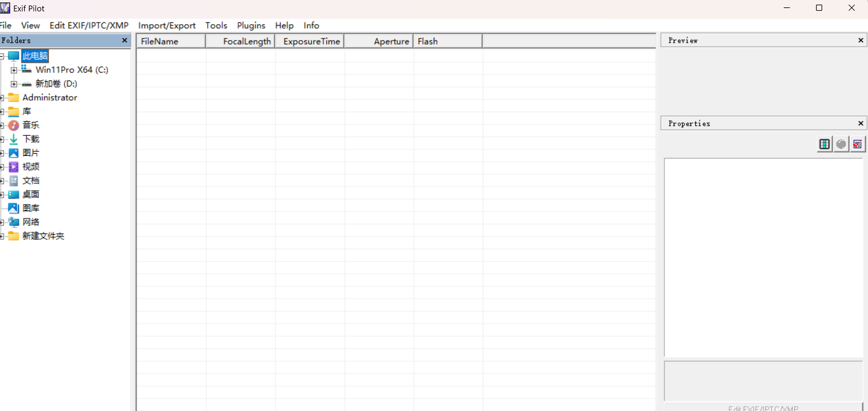The image size is (868, 411).
Task: Open the Import/Export menu
Action: click(x=167, y=25)
